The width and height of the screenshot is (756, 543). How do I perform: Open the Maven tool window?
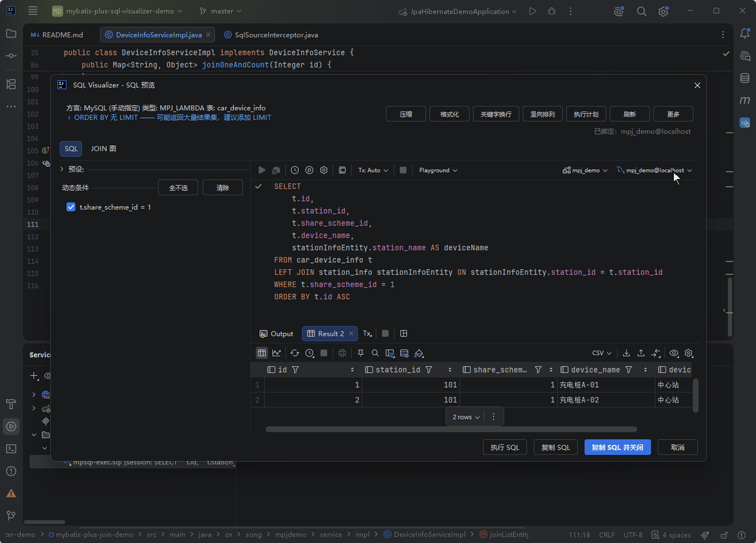[745, 100]
